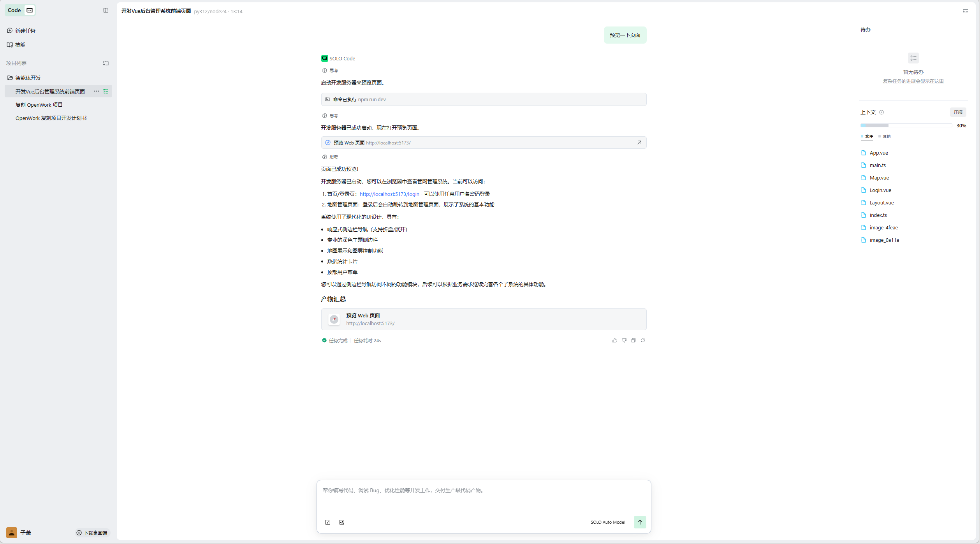Screen dimensions: 980x544
Task: Regenerate the response with refresh icon
Action: pyautogui.click(x=643, y=340)
